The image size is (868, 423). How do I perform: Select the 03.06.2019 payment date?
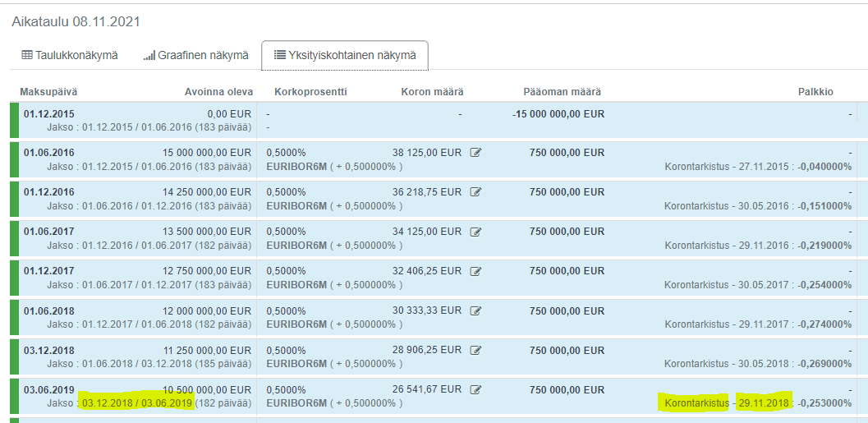pyautogui.click(x=48, y=389)
